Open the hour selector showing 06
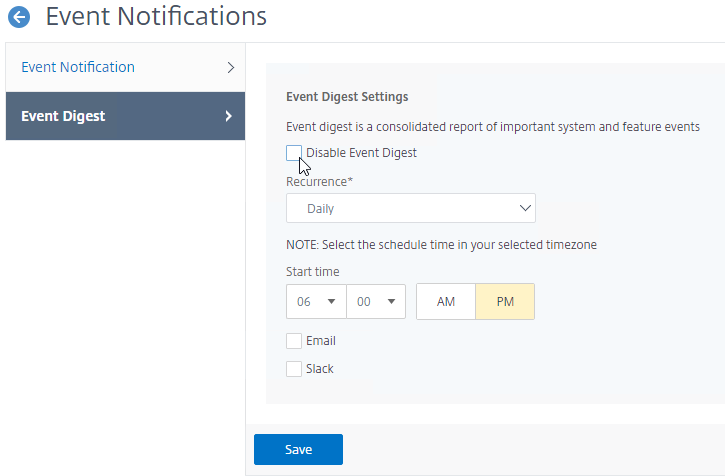 [x=316, y=302]
